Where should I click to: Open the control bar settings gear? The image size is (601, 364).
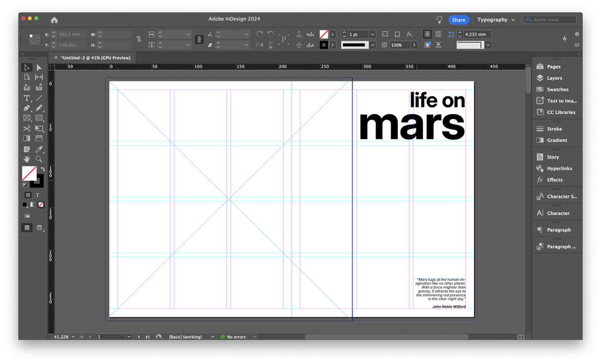pyautogui.click(x=577, y=34)
